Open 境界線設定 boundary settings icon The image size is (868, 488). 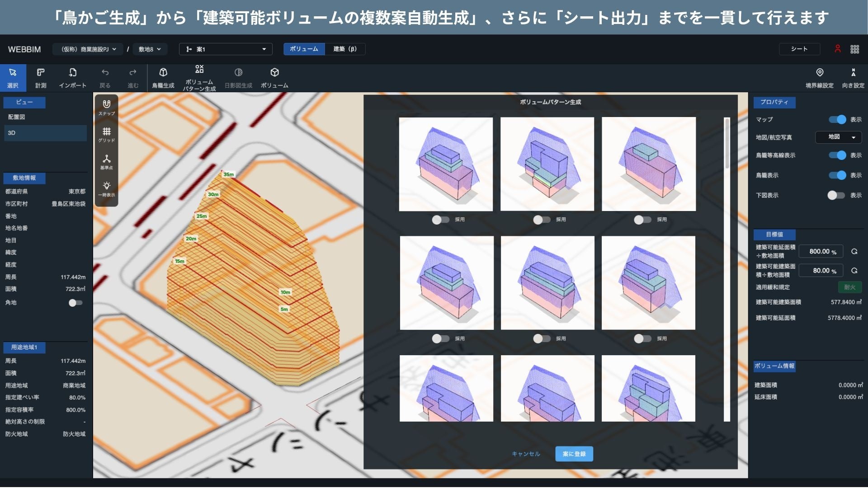(819, 73)
